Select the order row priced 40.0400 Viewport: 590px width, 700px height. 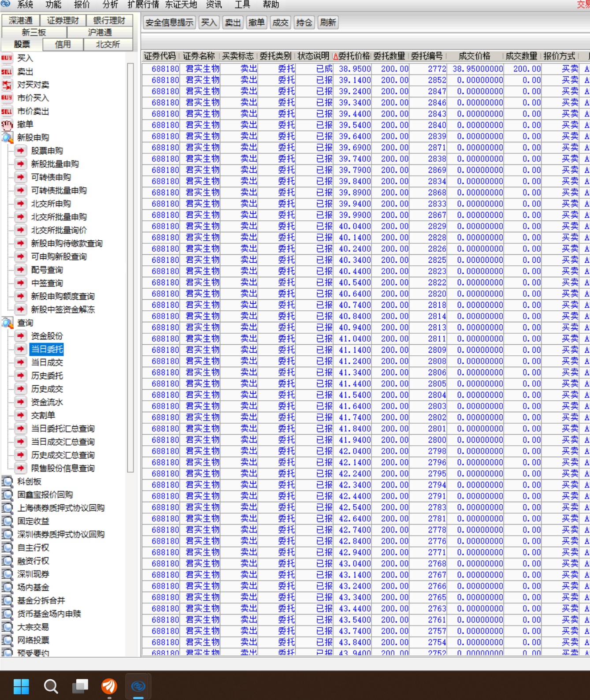pyautogui.click(x=366, y=226)
